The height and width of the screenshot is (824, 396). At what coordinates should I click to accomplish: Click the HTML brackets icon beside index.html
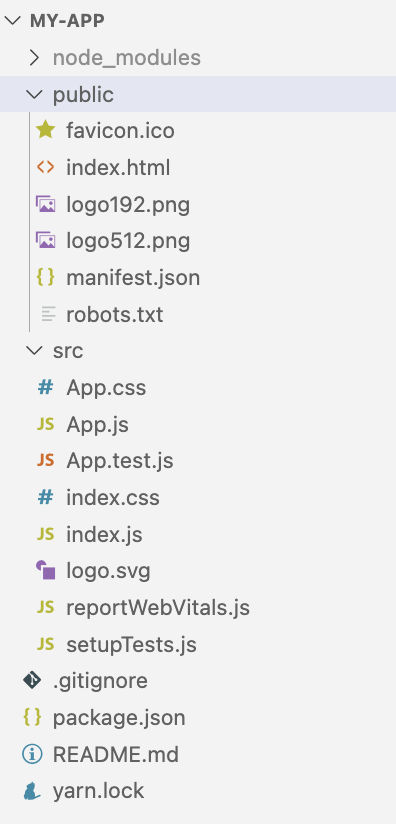pos(45,168)
